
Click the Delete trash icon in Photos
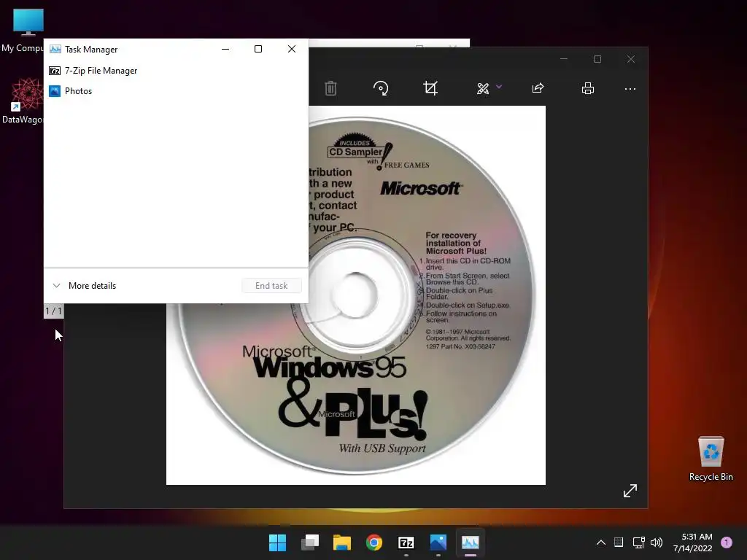tap(330, 88)
